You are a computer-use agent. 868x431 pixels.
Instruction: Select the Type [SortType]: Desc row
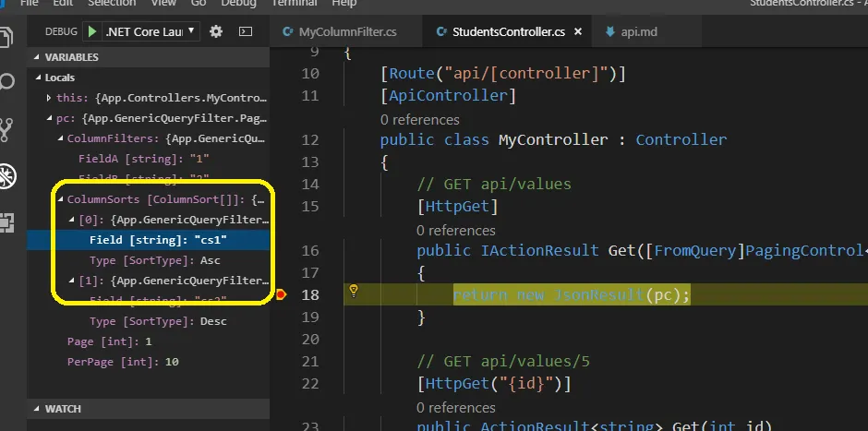coord(149,321)
